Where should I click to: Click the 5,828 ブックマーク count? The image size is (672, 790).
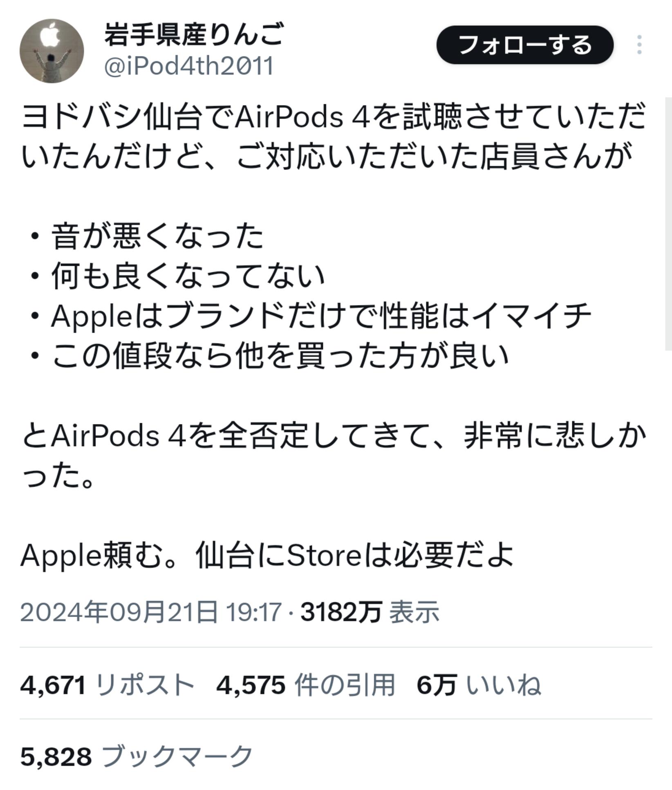pos(136,756)
